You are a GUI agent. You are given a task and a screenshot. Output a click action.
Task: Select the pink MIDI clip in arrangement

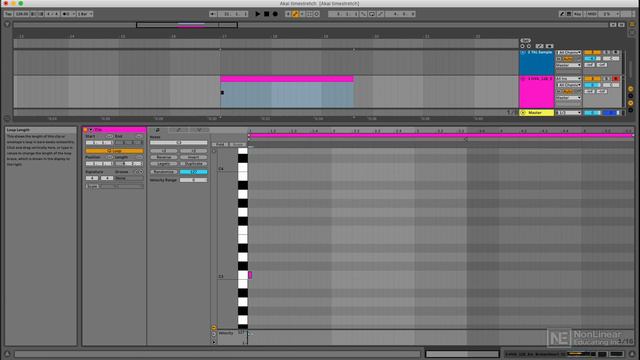[x=287, y=79]
